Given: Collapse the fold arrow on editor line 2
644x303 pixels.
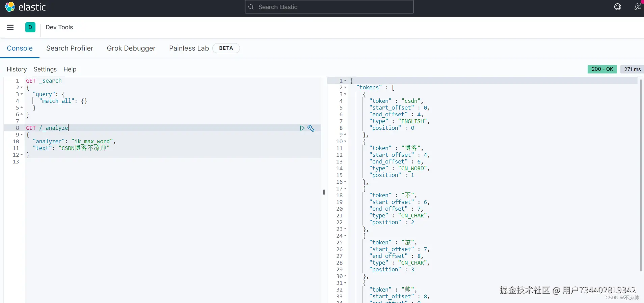Looking at the screenshot, I should [x=22, y=88].
